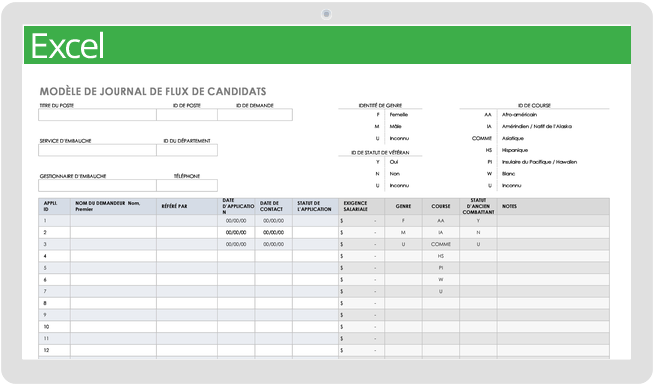This screenshot has height=385, width=654.
Task: Click the Course cell 'AA' in row 1
Action: pos(441,221)
